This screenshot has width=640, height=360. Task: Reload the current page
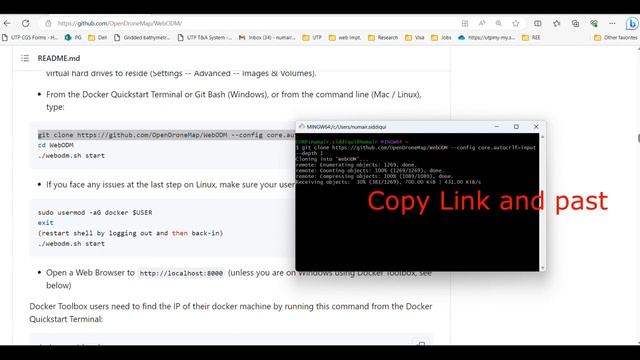(x=26, y=23)
